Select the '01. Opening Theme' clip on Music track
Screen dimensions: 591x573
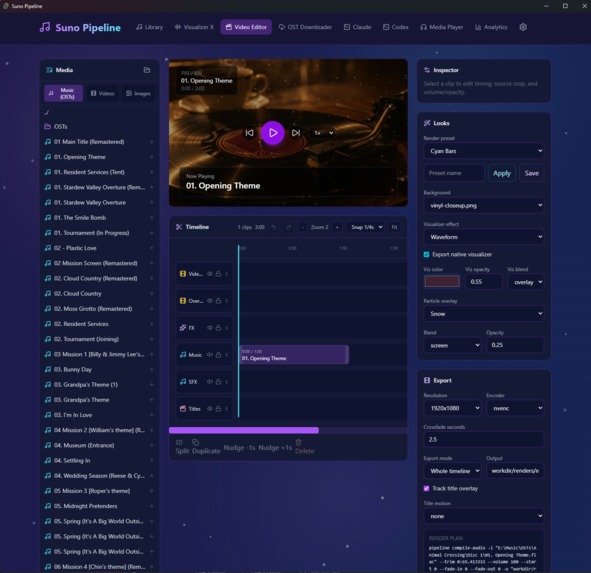[294, 355]
